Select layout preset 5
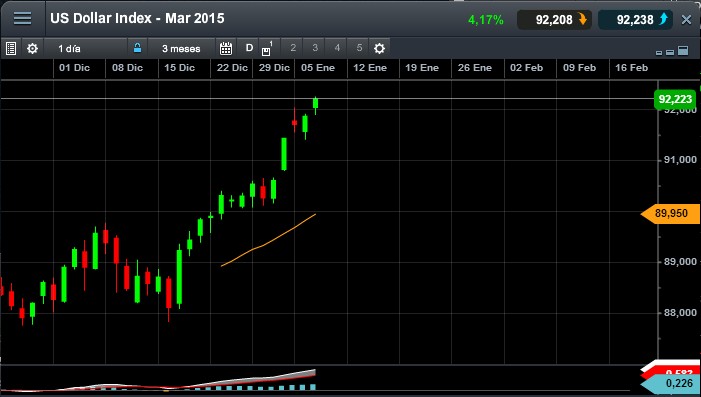This screenshot has height=397, width=701. [359, 48]
